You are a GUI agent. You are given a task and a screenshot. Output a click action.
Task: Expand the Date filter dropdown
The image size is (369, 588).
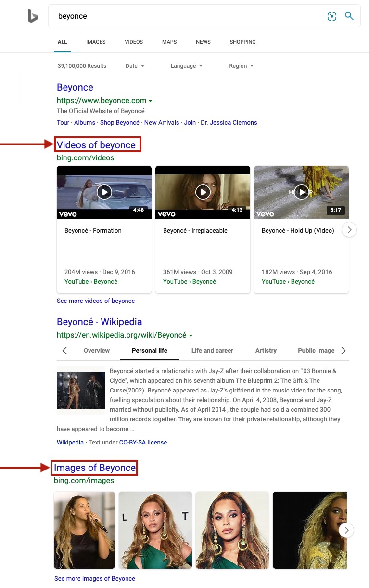(x=135, y=66)
